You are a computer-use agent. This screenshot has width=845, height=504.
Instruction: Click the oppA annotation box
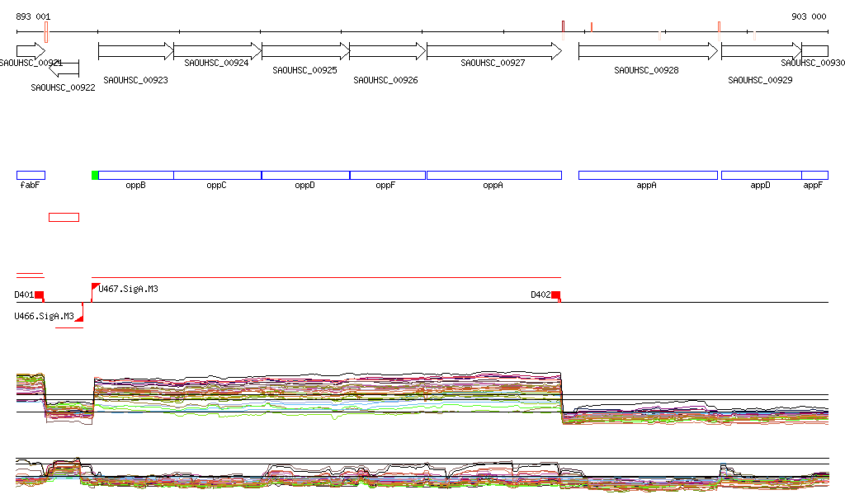click(x=493, y=175)
